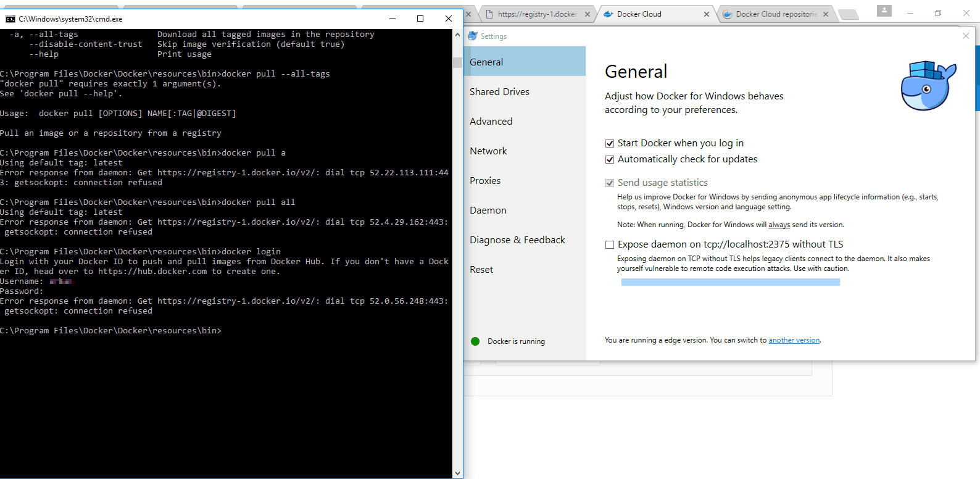Click the "another version" link
980x479 pixels.
pos(794,340)
